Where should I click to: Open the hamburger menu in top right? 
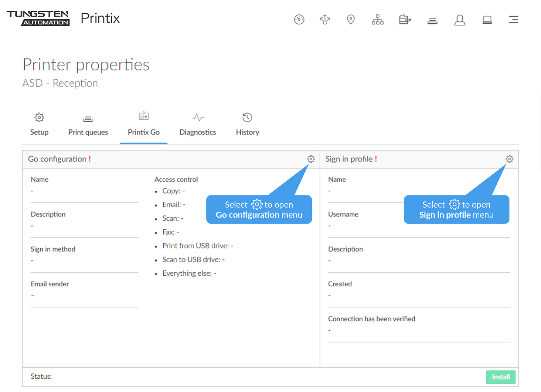(x=513, y=20)
